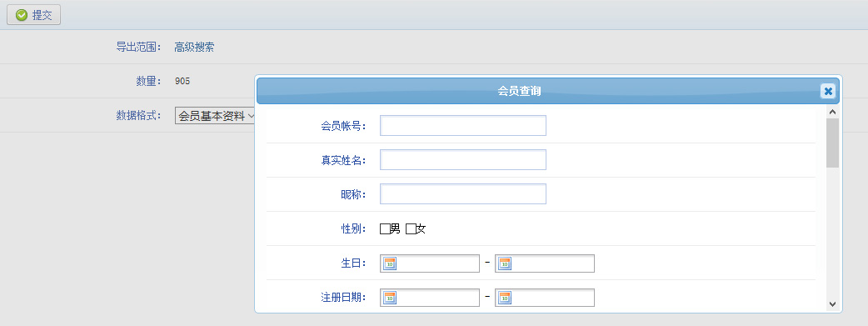Check the 男 gender checkbox
Screen dimensions: 868x326
point(385,229)
